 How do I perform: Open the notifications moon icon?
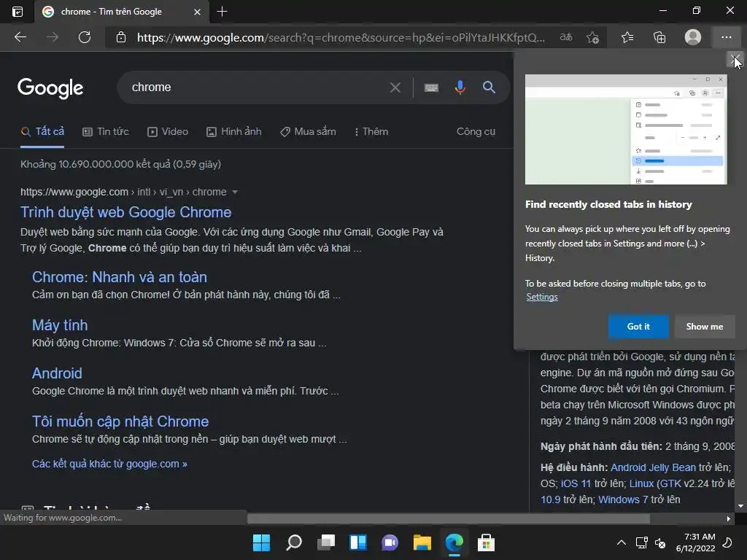click(x=727, y=542)
